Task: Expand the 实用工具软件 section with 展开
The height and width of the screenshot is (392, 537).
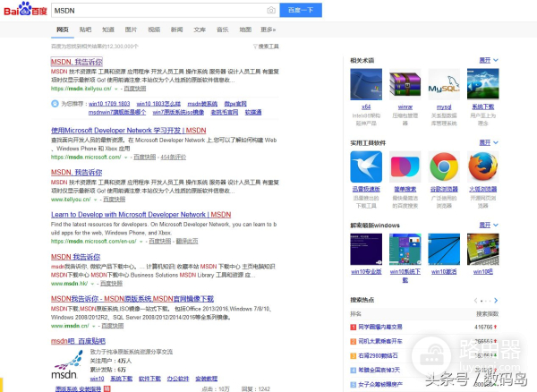Action: coord(487,142)
